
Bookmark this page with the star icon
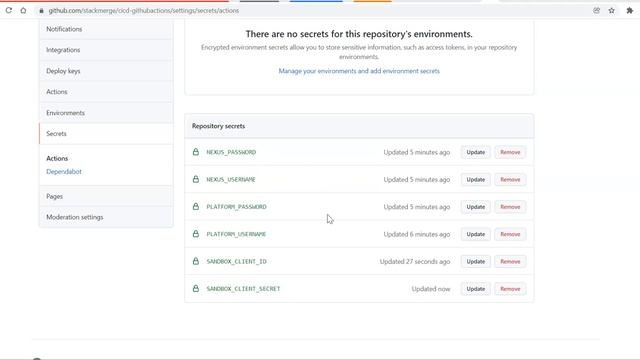[611, 11]
